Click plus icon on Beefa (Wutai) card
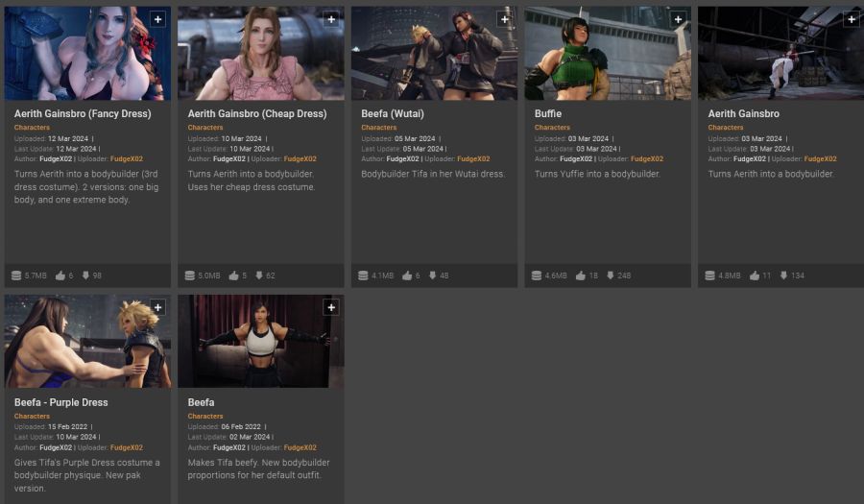The height and width of the screenshot is (504, 864). click(x=505, y=19)
